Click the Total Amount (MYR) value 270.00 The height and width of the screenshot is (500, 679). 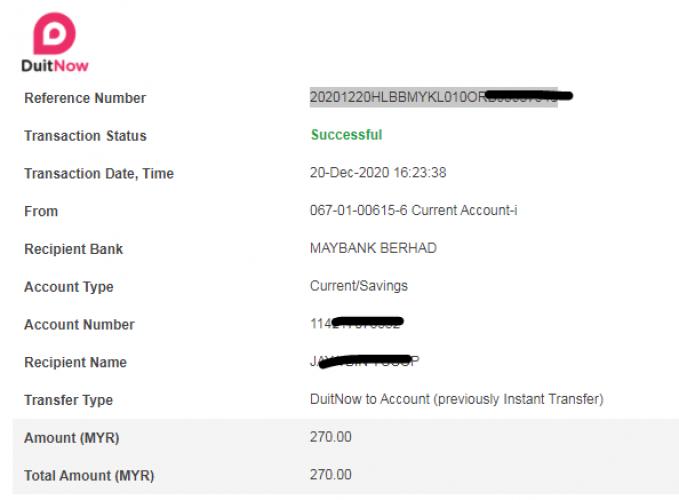click(x=330, y=474)
